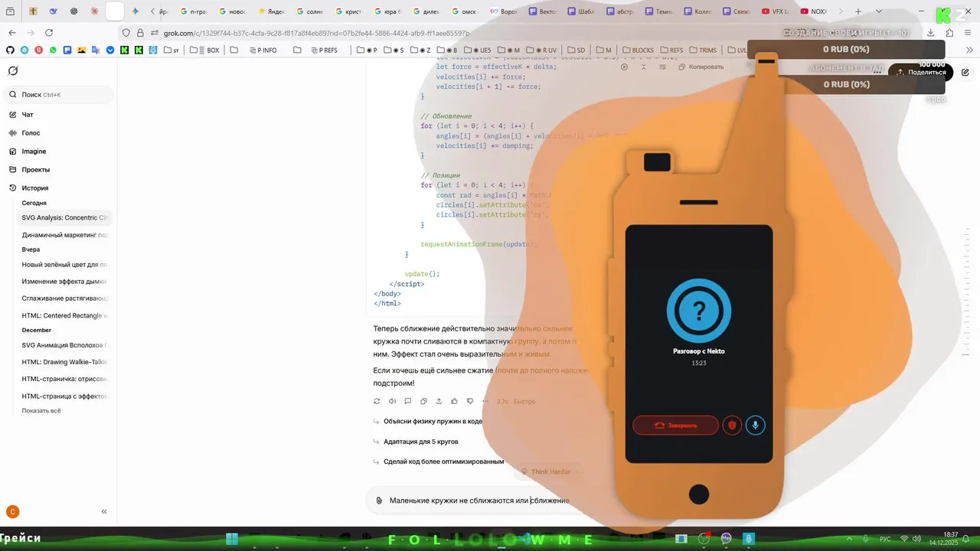Share the response with upload icon
This screenshot has width=980, height=551.
click(x=439, y=401)
